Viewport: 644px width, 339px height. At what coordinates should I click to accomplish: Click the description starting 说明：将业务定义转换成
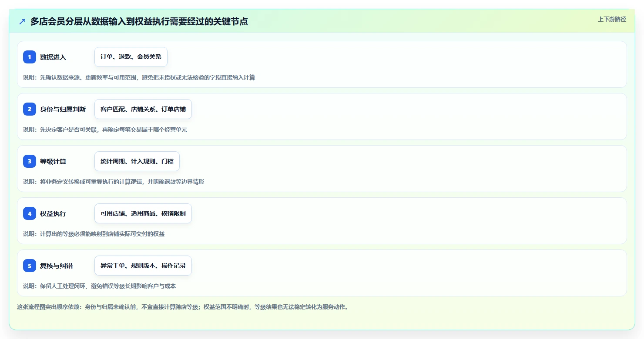click(114, 182)
